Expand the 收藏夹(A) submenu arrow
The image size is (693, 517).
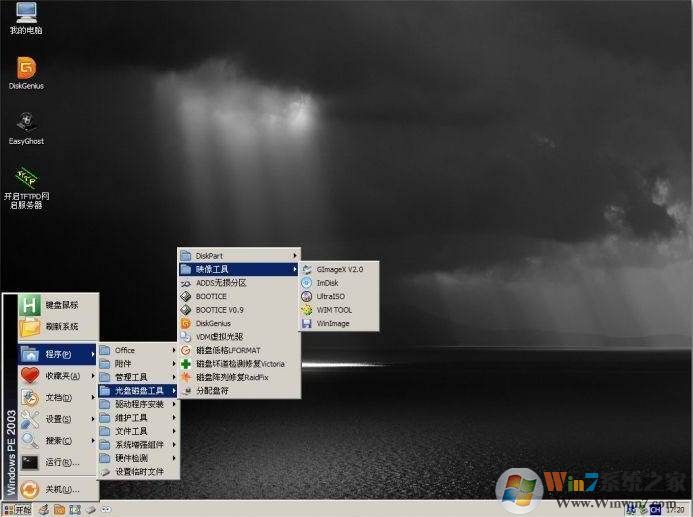coord(93,376)
